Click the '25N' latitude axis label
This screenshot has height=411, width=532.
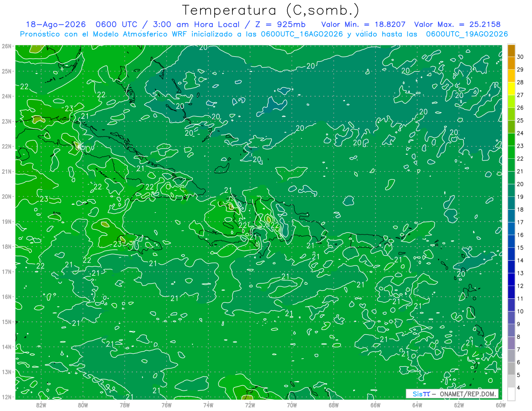coord(7,71)
